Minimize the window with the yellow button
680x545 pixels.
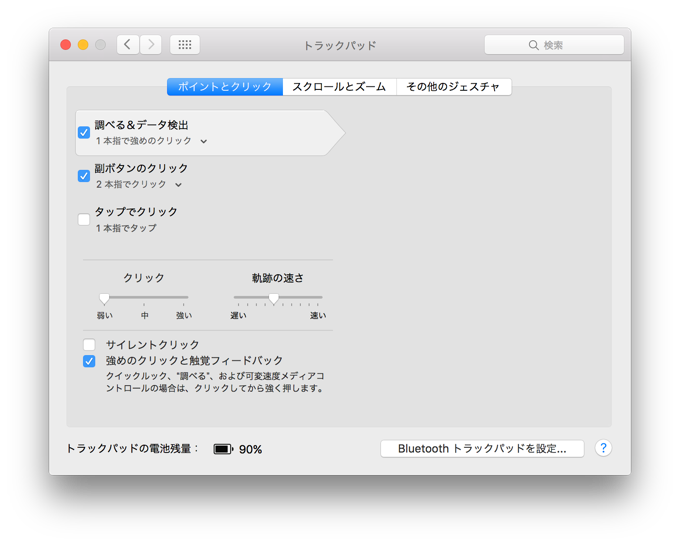click(x=83, y=45)
